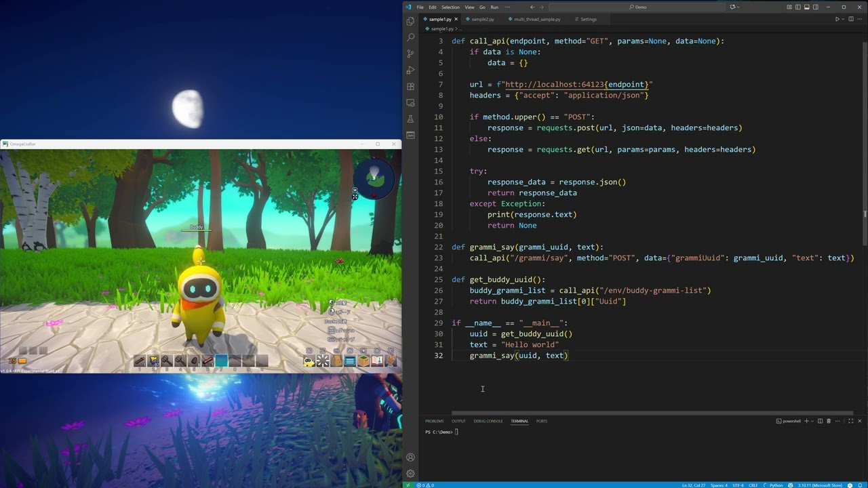Screen dimensions: 868x488
Task: Run the Python file with play icon
Action: (837, 19)
